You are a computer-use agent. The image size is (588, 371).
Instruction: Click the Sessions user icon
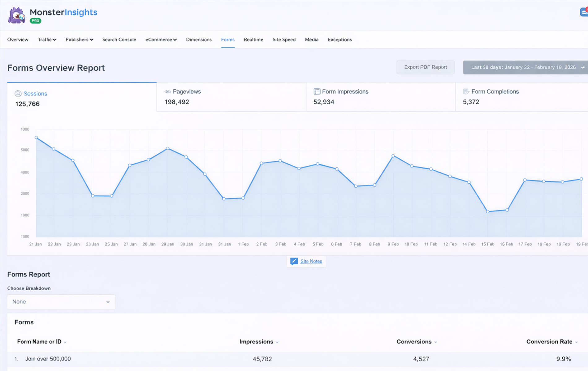18,94
